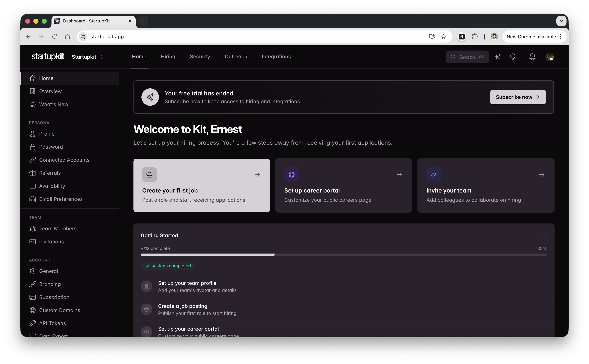Image resolution: width=589 pixels, height=364 pixels.
Task: Install app icon in address bar
Action: (x=432, y=37)
